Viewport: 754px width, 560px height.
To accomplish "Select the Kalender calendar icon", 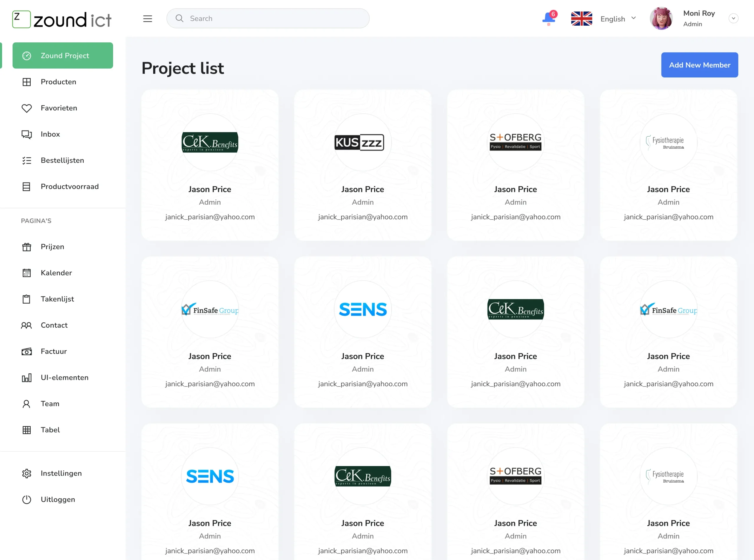I will click(27, 273).
